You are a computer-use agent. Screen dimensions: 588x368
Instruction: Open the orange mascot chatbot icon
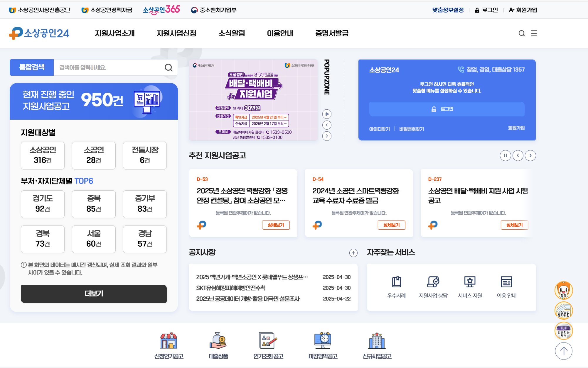pos(563,290)
